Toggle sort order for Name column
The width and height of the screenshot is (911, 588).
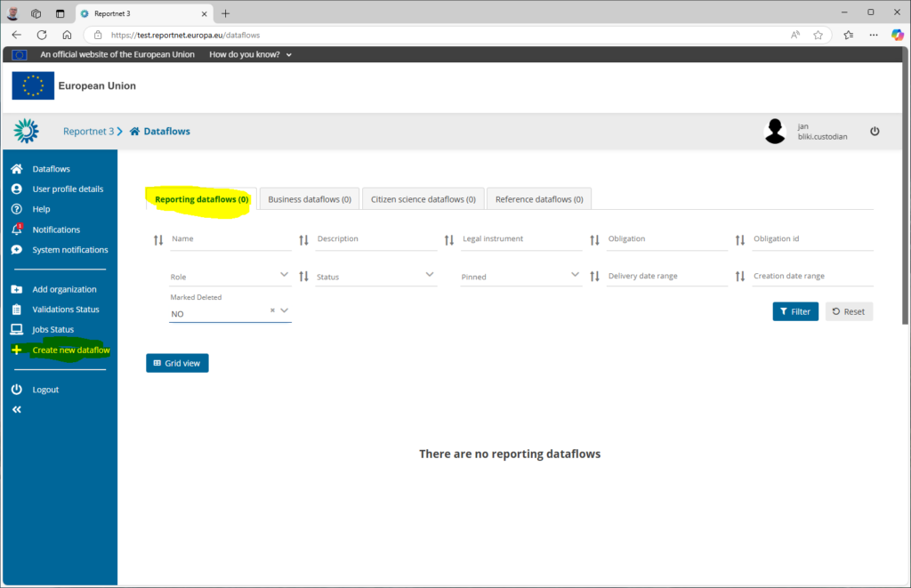coord(158,240)
